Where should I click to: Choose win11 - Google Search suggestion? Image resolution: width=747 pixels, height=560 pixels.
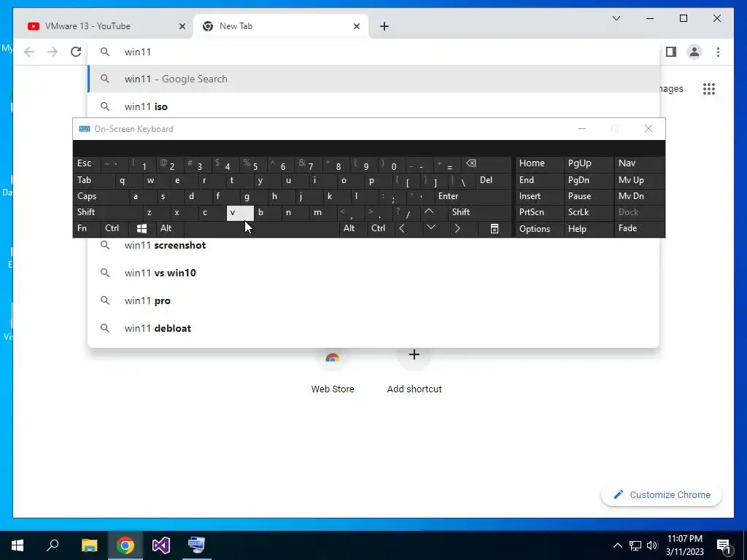[x=373, y=79]
